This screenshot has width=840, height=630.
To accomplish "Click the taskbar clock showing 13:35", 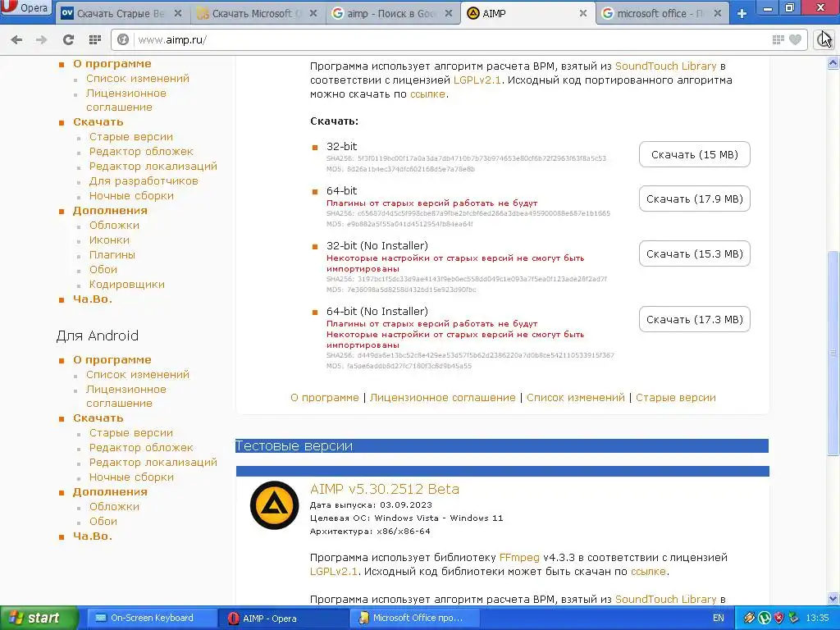I will coord(817,618).
